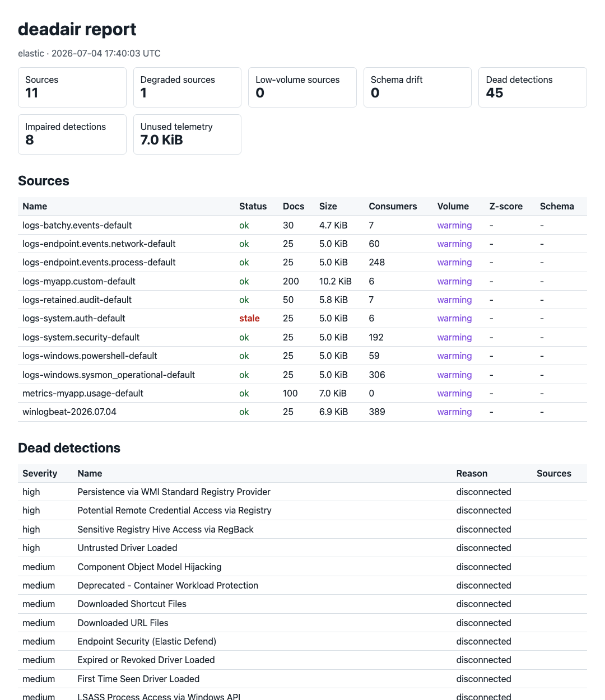
Task: Select logs-endpoint.events.process-default source name
Action: pos(99,262)
